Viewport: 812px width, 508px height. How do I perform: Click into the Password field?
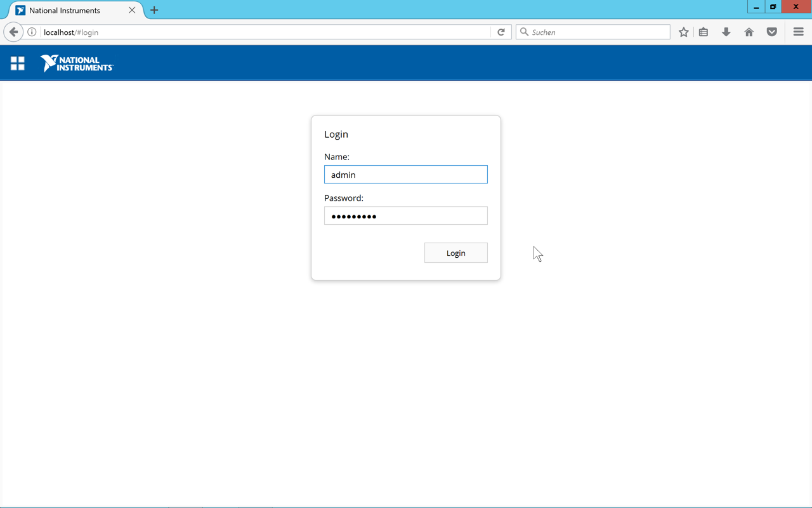pos(405,216)
